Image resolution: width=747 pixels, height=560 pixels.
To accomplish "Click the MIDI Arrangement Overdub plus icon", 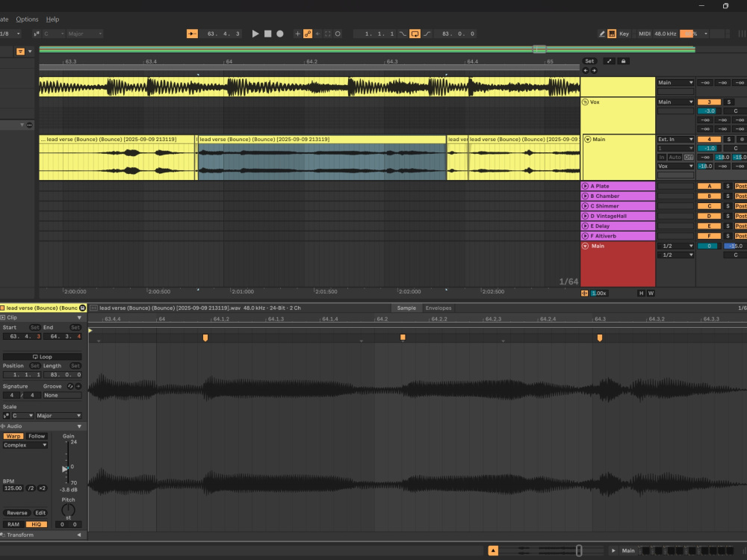I will click(x=298, y=34).
